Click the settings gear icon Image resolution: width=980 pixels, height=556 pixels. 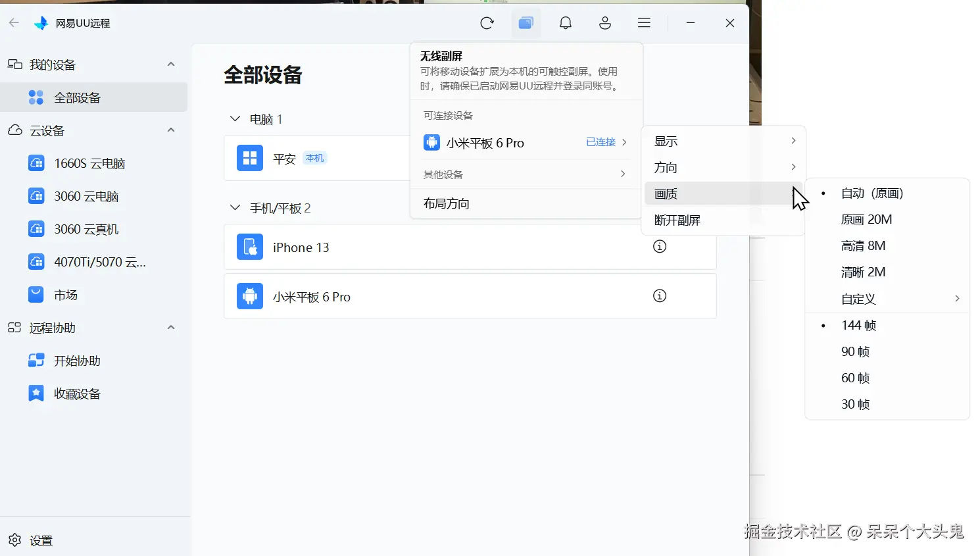[14, 540]
